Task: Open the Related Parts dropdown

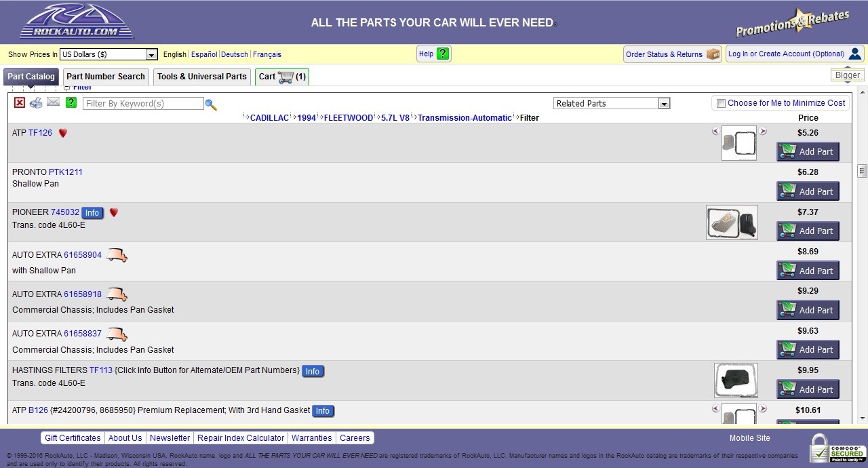Action: [612, 103]
